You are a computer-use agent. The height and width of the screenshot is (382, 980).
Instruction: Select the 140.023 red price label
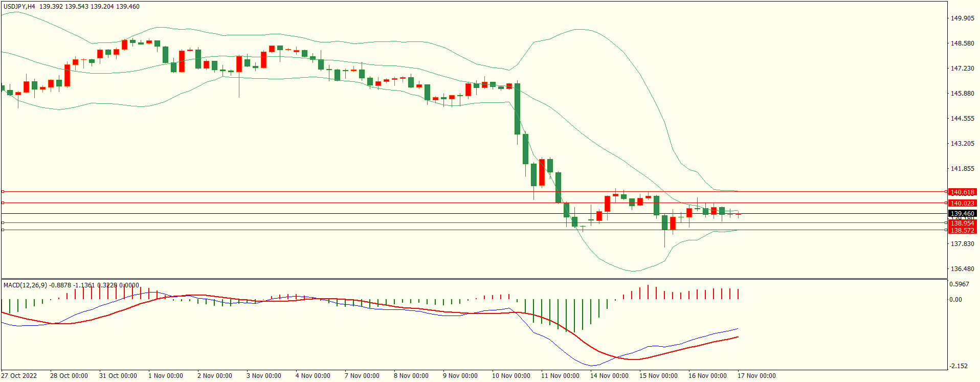pos(962,204)
